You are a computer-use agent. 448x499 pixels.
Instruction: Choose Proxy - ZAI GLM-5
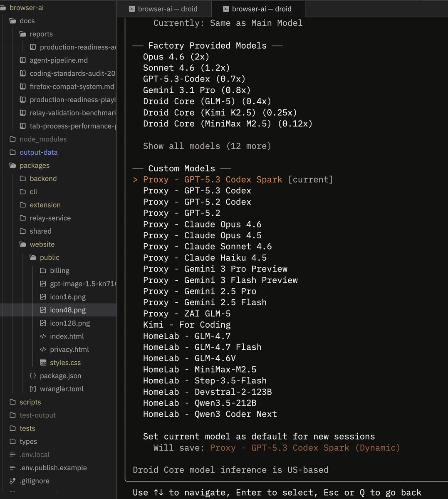[187, 314]
